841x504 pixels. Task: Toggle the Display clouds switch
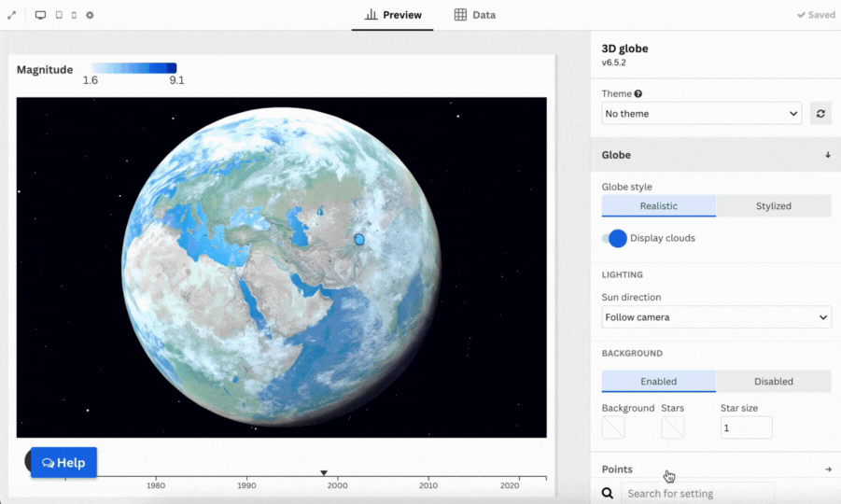(x=616, y=238)
